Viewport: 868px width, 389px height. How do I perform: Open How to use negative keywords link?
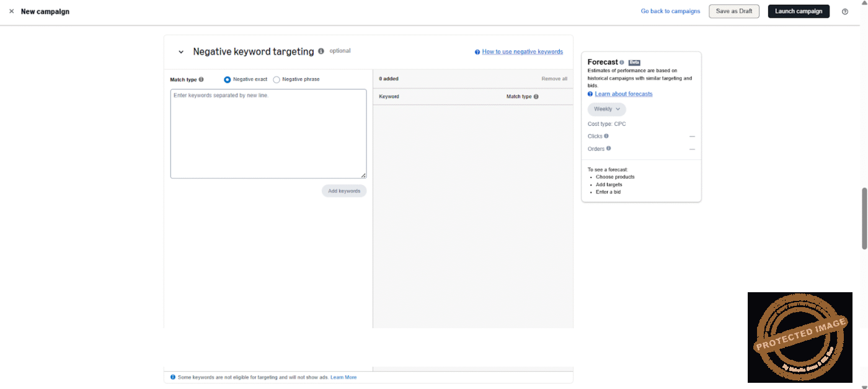[x=523, y=51]
